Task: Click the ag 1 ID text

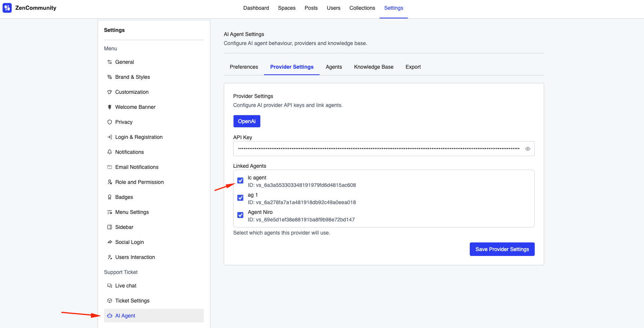Action: pyautogui.click(x=302, y=202)
